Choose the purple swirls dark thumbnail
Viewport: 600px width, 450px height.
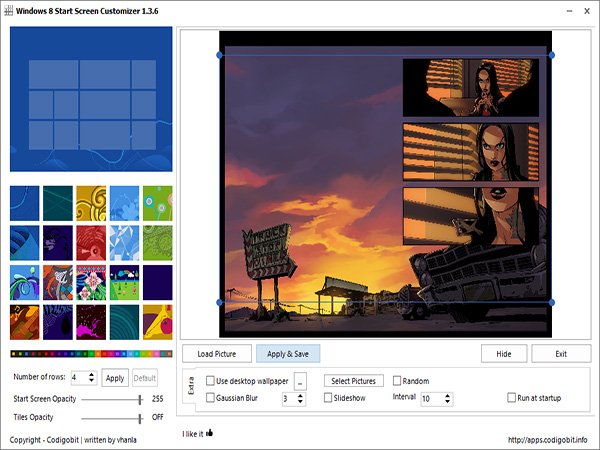coord(58,322)
